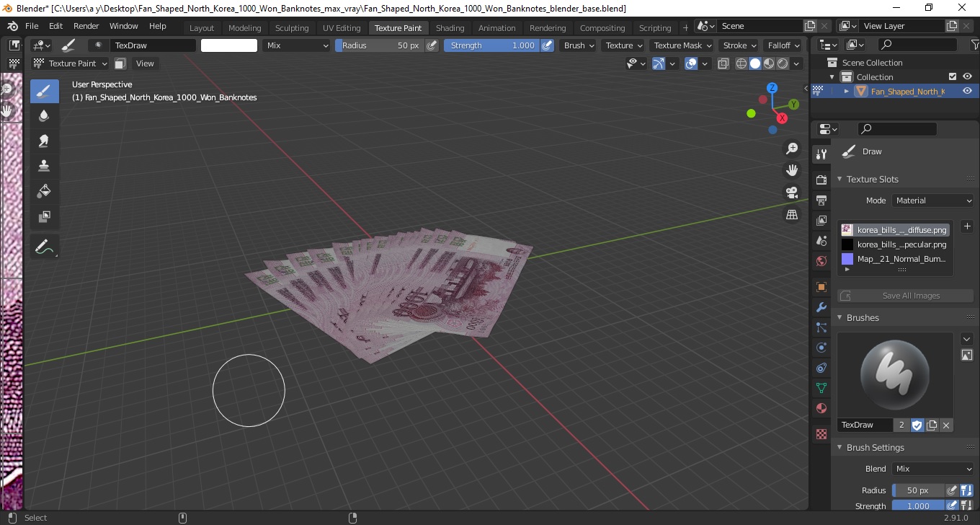This screenshot has height=525, width=980.
Task: Open the Particles properties tab
Action: point(821,327)
